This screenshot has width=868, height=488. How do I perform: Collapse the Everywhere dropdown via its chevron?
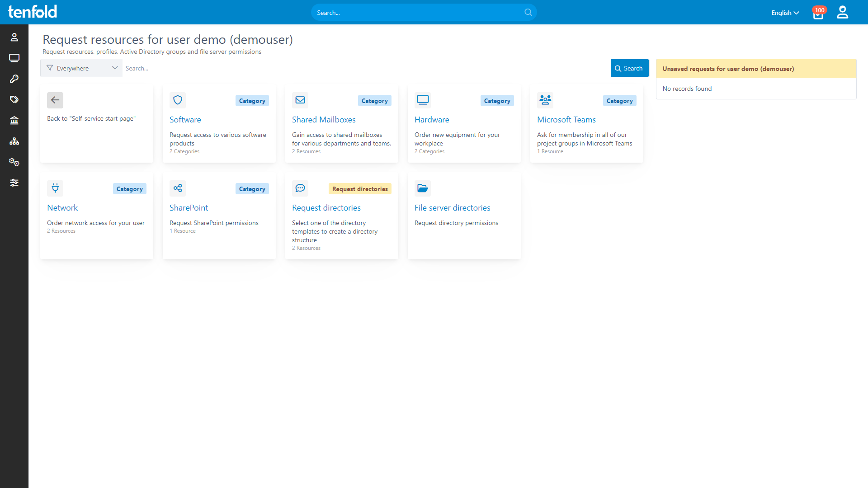(115, 68)
